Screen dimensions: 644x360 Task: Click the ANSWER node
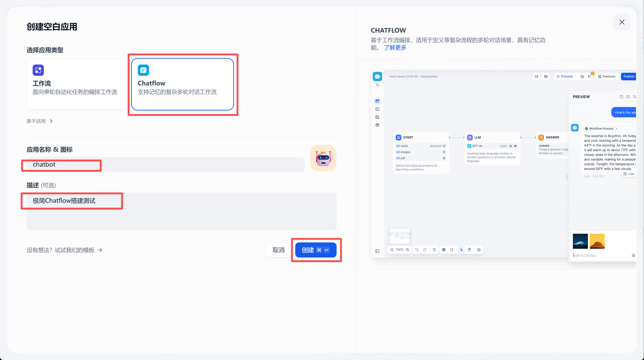click(x=552, y=145)
